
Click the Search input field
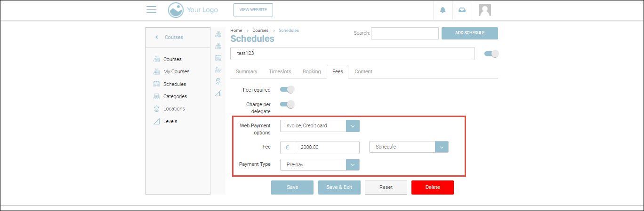click(405, 33)
